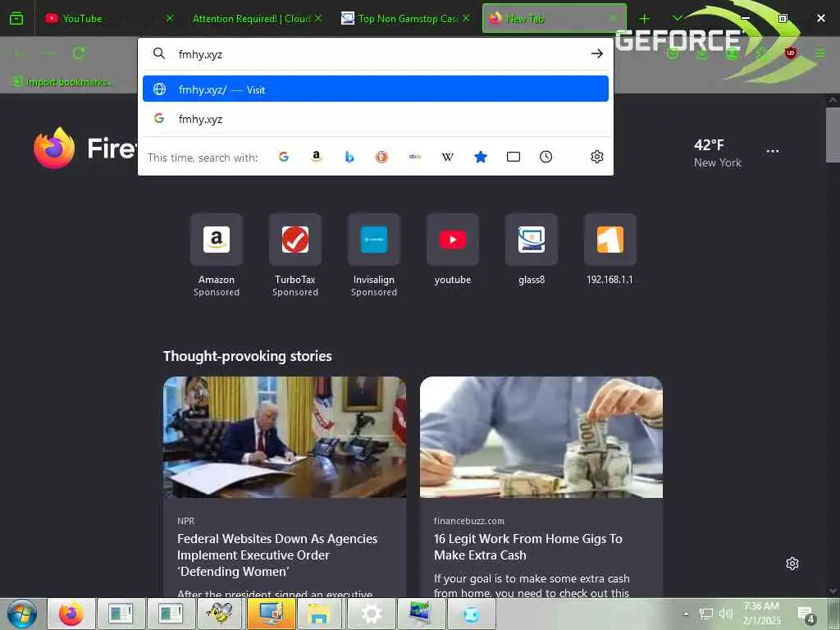The width and height of the screenshot is (840, 630).
Task: Open the gear settings taskbar app
Action: pyautogui.click(x=370, y=614)
